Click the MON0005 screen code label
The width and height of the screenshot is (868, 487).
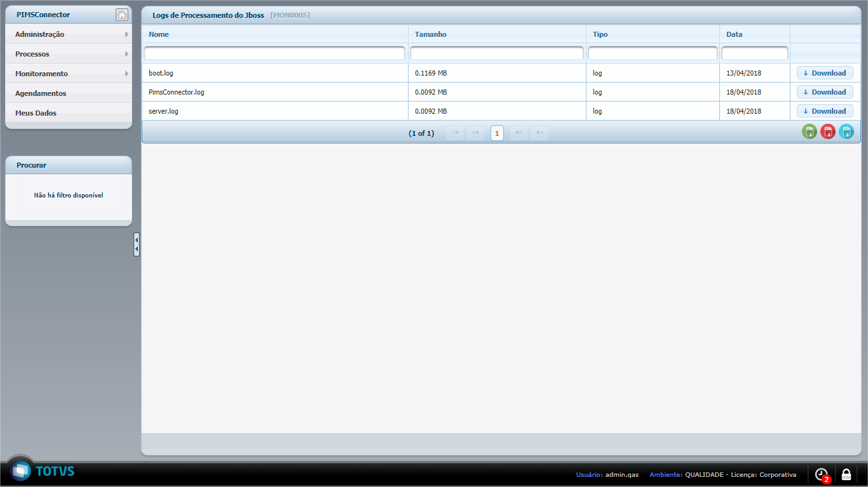[290, 15]
